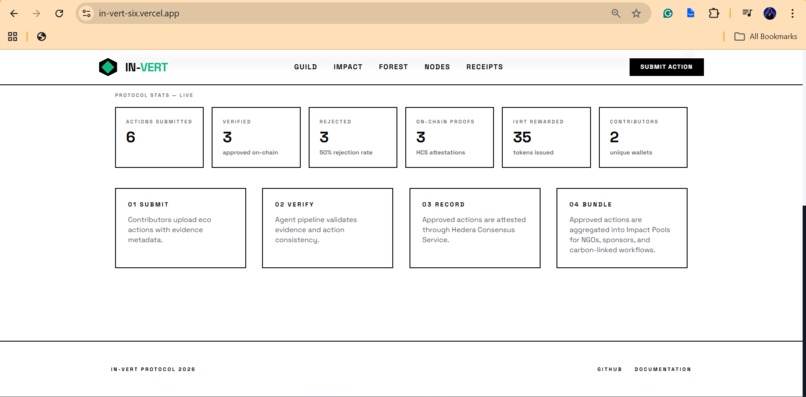Viewport: 806px width, 397px height.
Task: Go to the RECEIPTS nav item
Action: [485, 67]
